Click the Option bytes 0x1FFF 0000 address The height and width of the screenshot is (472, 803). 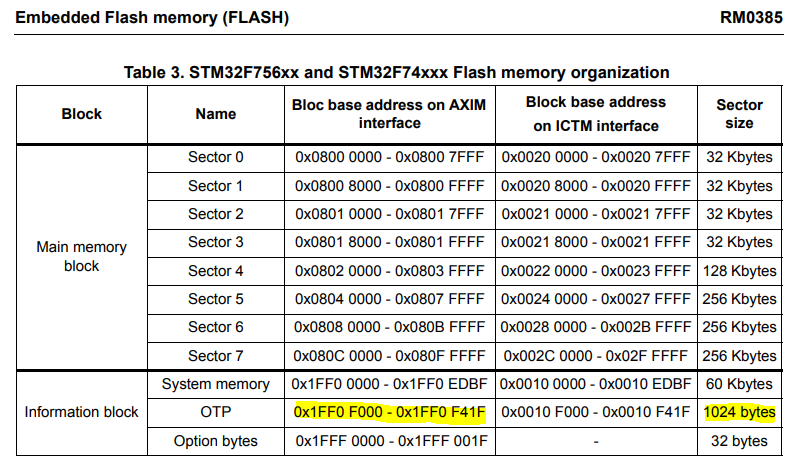click(x=340, y=441)
